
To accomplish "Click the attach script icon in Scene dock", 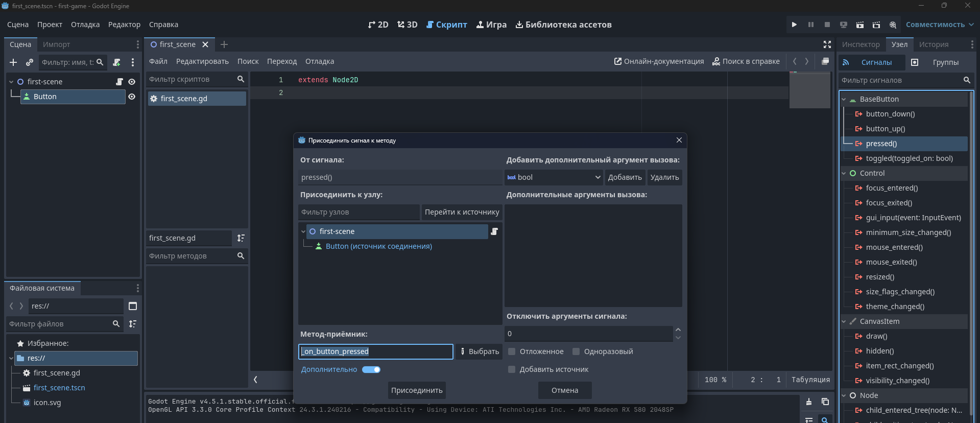I will [117, 62].
